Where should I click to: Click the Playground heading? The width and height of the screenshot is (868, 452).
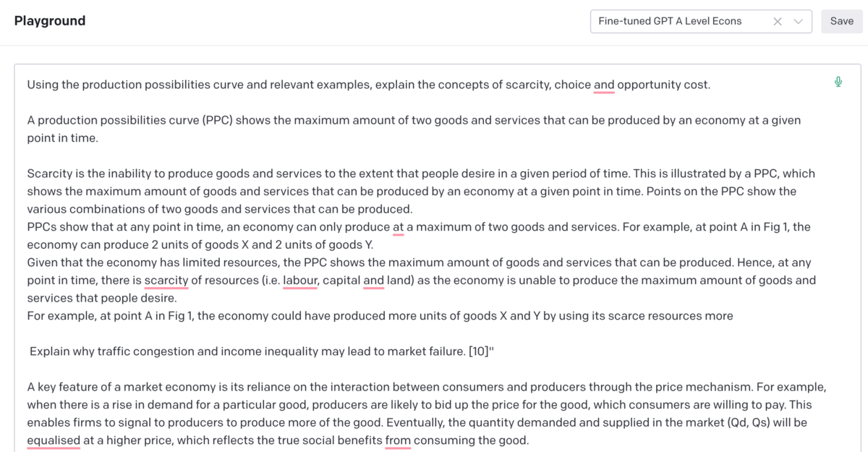click(x=50, y=21)
